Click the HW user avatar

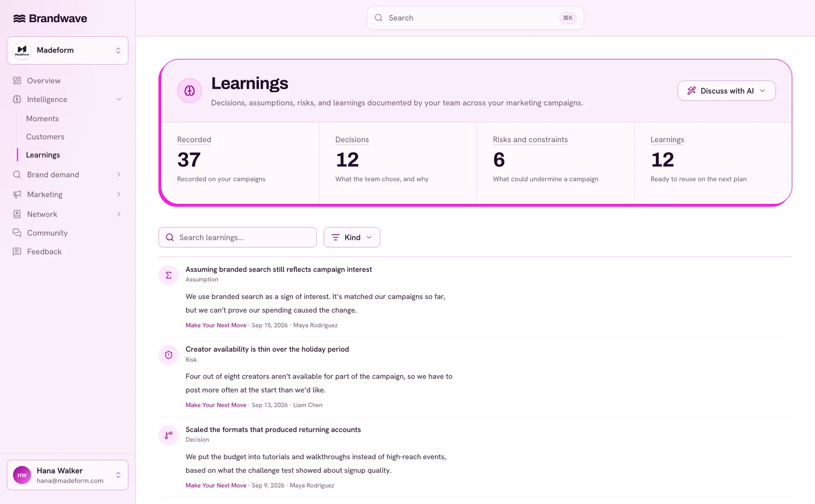(x=22, y=475)
